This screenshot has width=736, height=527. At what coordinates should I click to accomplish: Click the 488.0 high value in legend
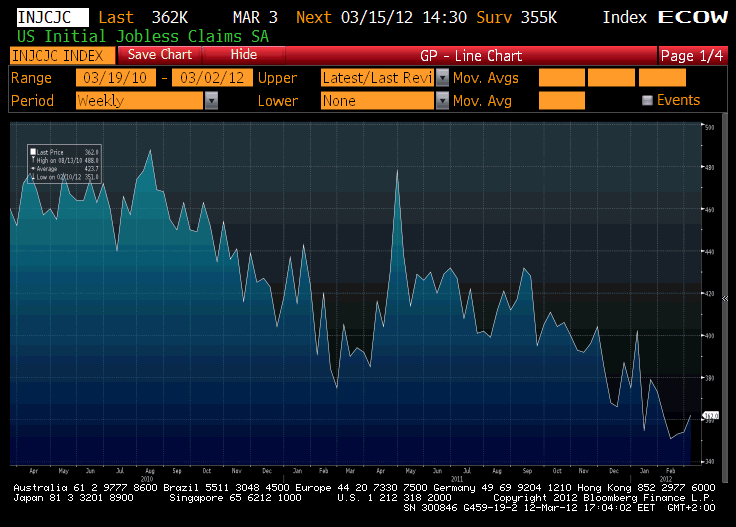[92, 160]
